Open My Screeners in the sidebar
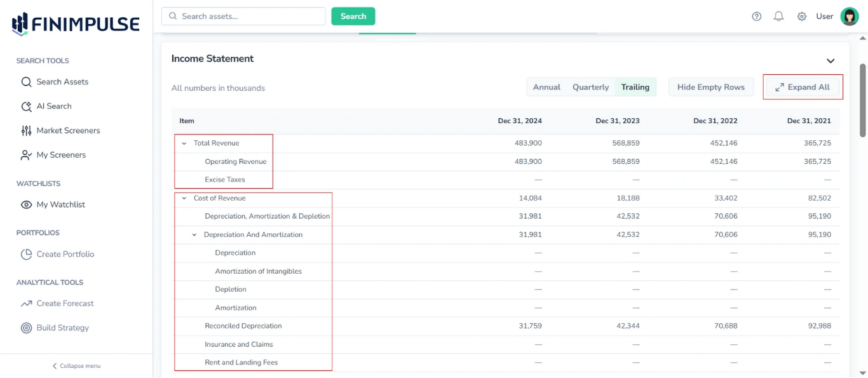Screen dimensions: 868x378 pos(60,154)
